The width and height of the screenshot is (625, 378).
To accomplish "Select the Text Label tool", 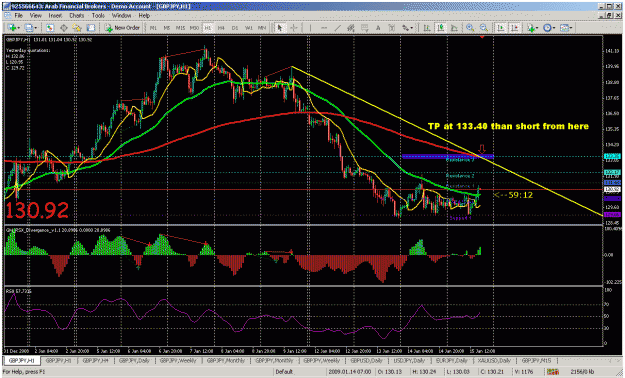I will 391,28.
